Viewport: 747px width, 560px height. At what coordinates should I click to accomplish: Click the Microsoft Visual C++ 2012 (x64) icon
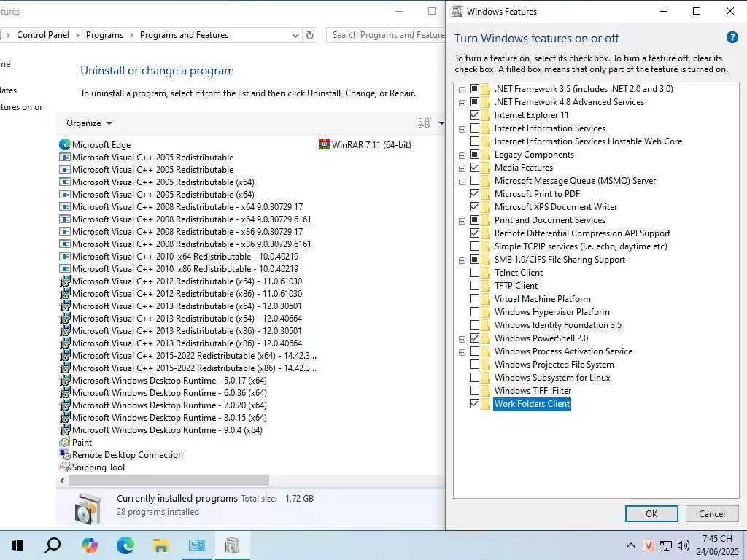point(65,281)
